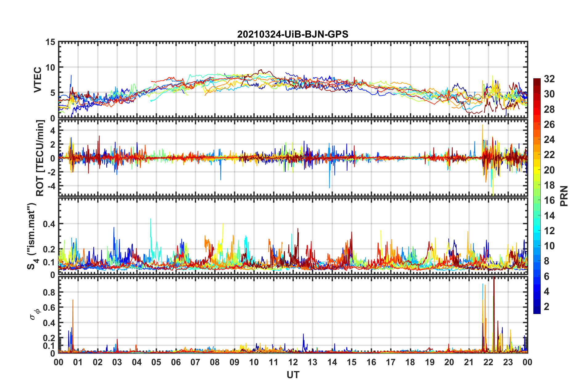586x392 pixels.
Task: Click colorbar tick label 26
Action: [x=549, y=125]
